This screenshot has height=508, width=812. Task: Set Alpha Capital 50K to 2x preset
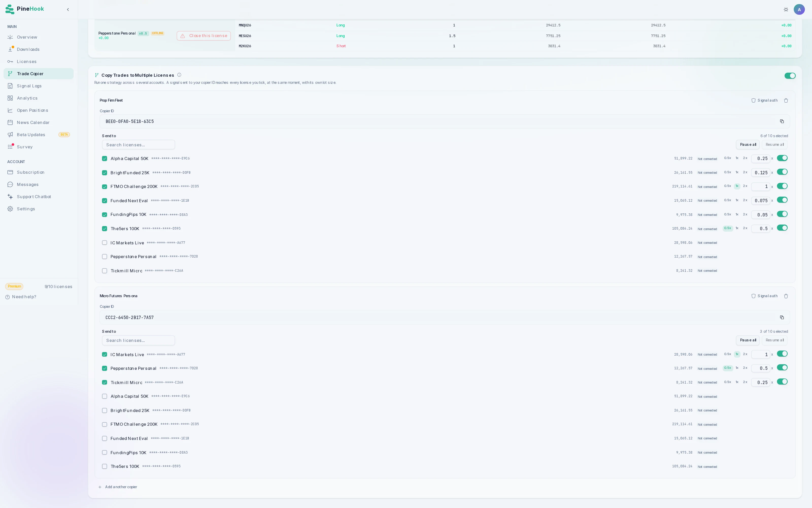pyautogui.click(x=745, y=158)
